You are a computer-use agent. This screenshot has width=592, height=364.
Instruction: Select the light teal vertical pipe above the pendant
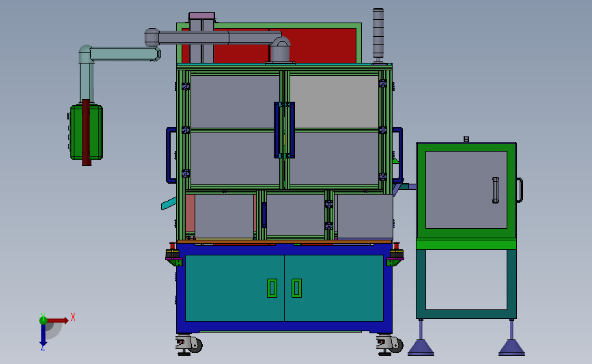[86, 81]
